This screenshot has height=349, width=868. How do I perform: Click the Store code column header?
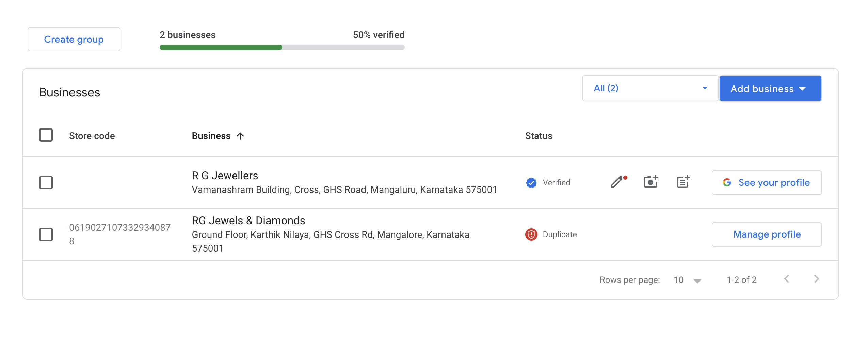(x=92, y=136)
